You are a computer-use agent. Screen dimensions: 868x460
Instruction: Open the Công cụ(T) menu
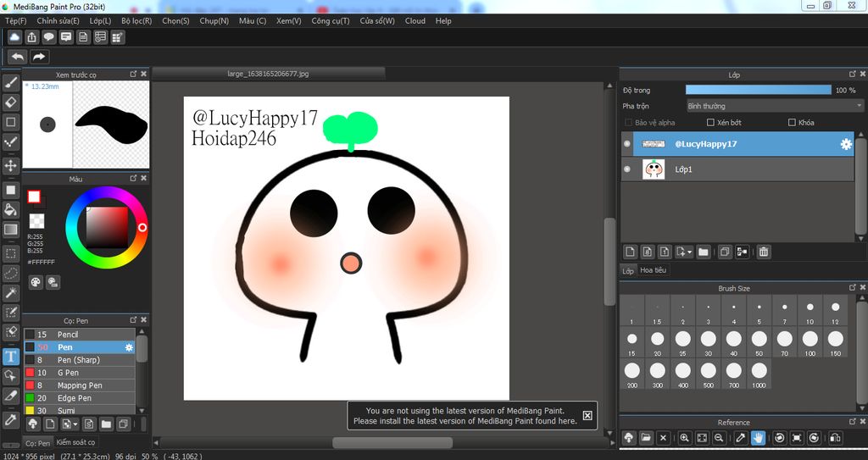click(331, 20)
